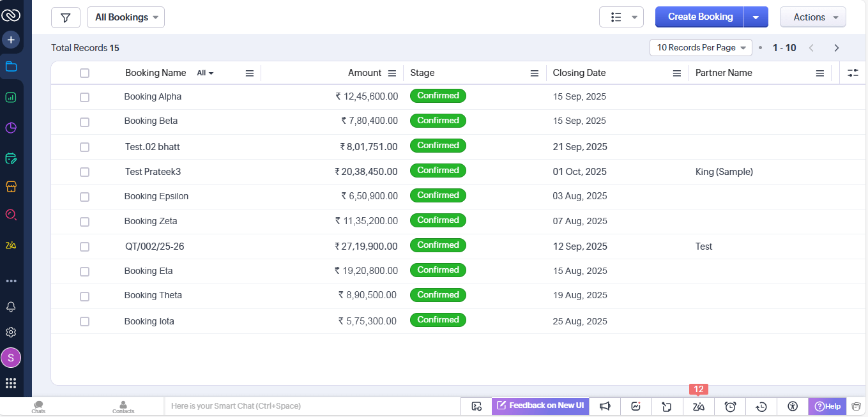Open the Amount column menu
This screenshot has height=417, width=868.
[x=392, y=73]
